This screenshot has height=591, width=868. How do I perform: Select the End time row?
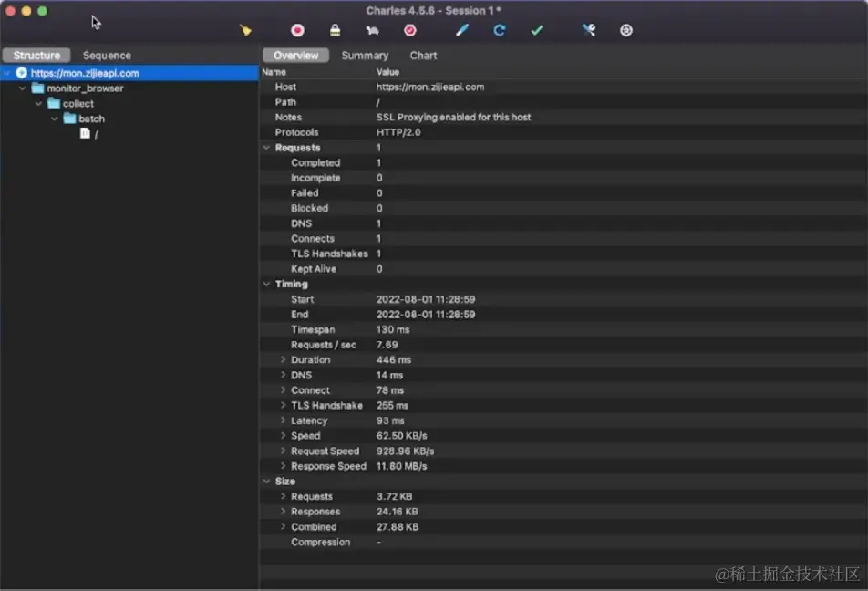563,314
